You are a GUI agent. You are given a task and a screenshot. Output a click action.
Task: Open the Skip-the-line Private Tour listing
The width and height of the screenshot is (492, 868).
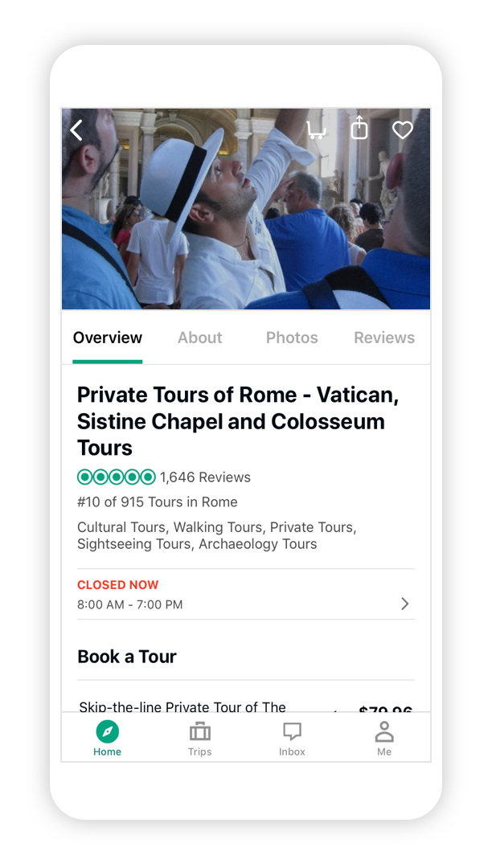click(x=183, y=707)
